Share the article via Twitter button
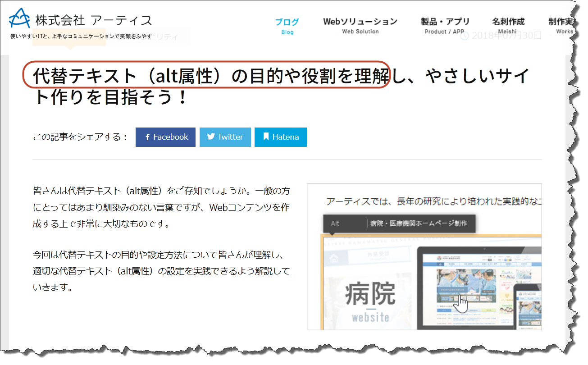Image resolution: width=588 pixels, height=365 pixels. 225,137
